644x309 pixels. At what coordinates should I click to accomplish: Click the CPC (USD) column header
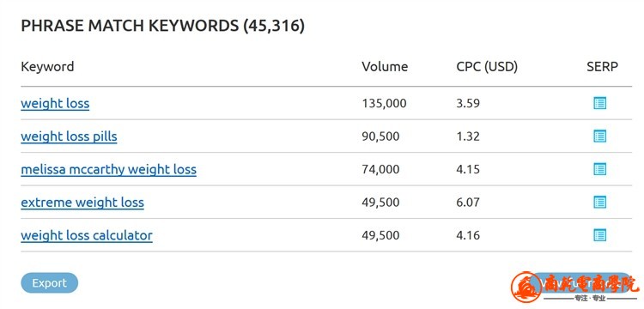[x=487, y=66]
